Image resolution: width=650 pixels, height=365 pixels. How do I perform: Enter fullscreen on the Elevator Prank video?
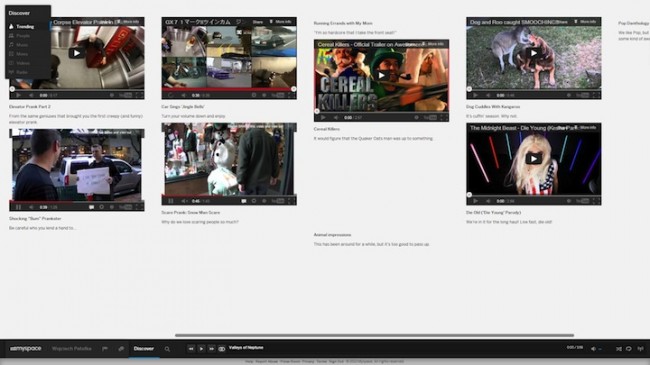(139, 95)
